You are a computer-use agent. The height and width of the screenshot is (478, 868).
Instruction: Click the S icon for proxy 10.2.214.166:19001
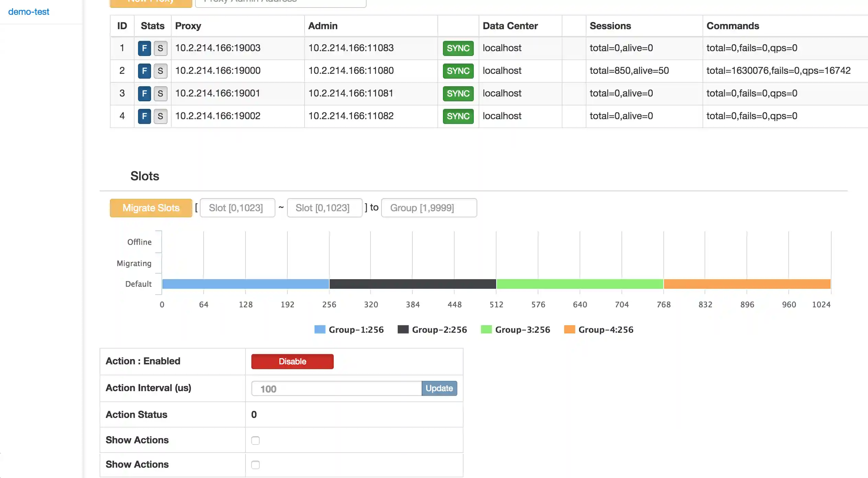[x=160, y=93]
